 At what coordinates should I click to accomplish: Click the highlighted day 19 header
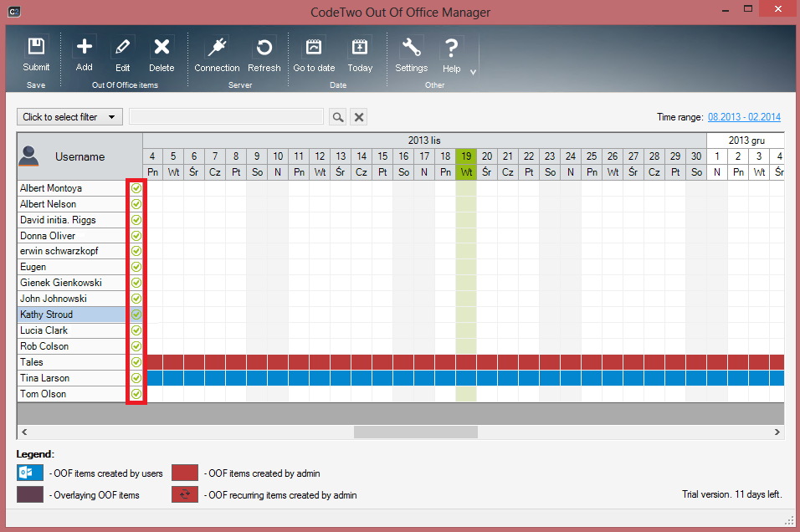[x=466, y=156]
